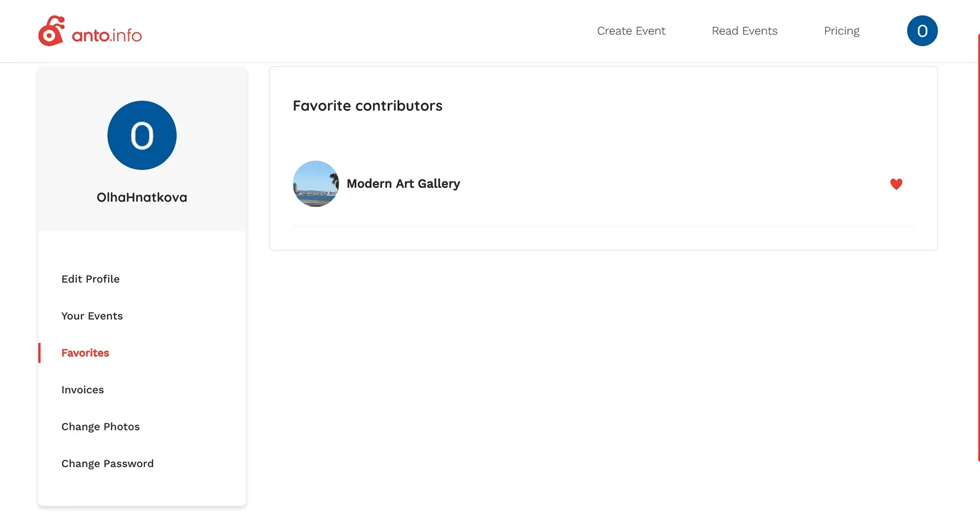The image size is (980, 529).
Task: Click the anto.info red logo icon
Action: tap(51, 31)
